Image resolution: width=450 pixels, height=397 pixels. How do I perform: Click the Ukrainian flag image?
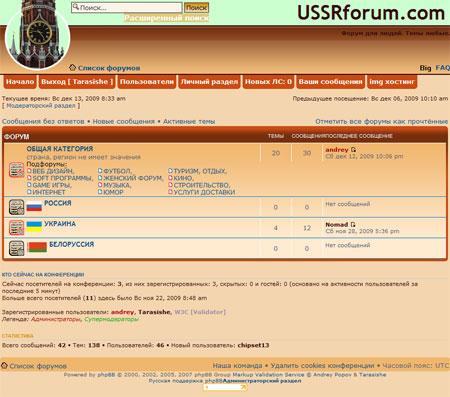point(34,227)
